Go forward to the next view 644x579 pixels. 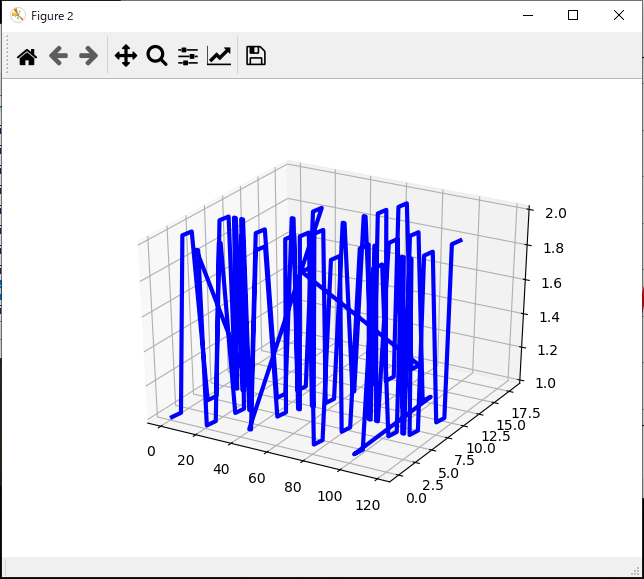89,56
